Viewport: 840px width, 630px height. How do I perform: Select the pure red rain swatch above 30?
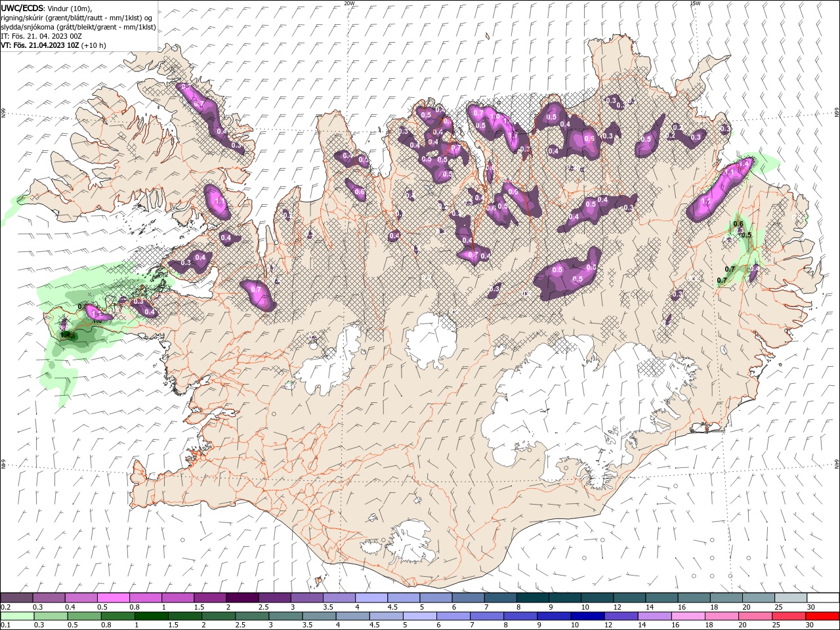click(x=822, y=616)
